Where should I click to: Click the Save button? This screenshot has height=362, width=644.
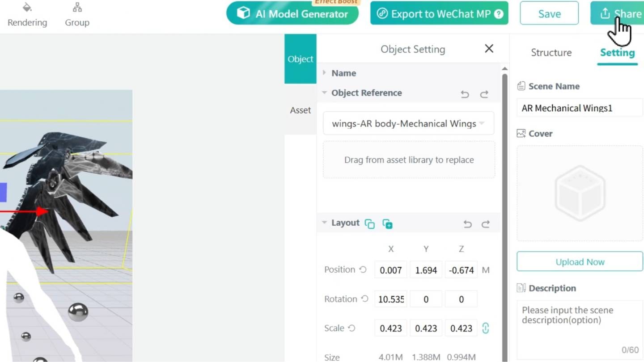[549, 14]
